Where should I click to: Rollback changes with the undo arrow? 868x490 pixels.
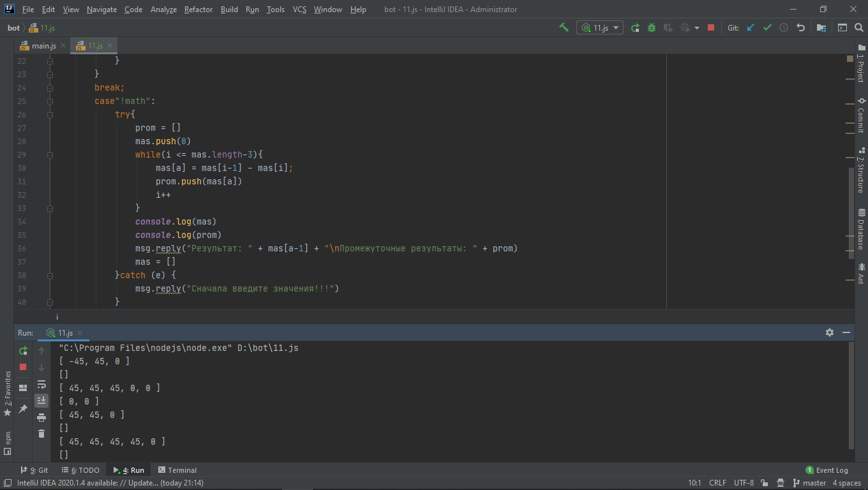click(801, 27)
